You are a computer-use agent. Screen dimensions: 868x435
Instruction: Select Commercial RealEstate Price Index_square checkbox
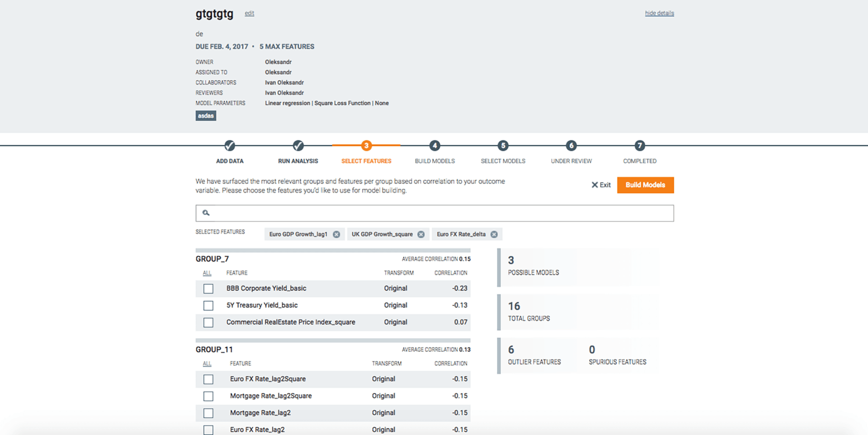(x=208, y=322)
